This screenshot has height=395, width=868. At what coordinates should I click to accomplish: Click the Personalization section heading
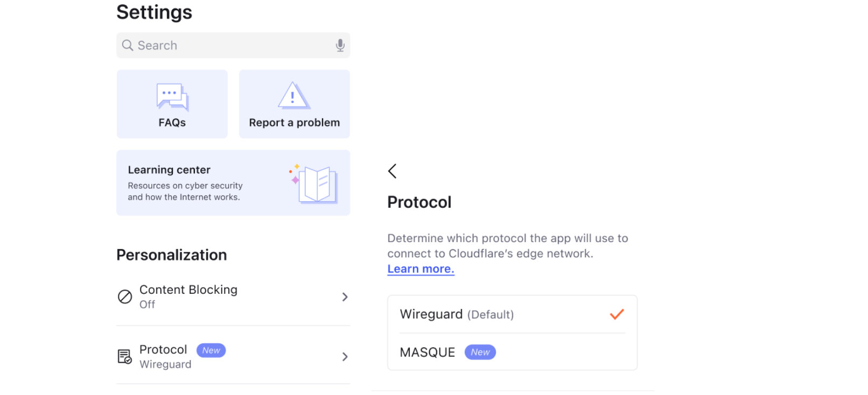coord(172,255)
